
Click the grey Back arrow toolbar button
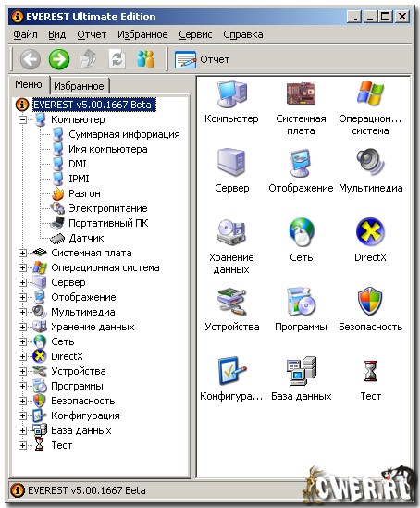tap(31, 59)
